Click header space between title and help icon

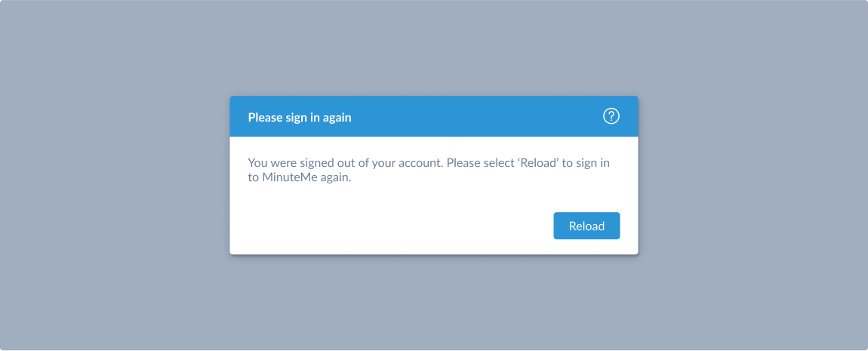click(x=476, y=116)
